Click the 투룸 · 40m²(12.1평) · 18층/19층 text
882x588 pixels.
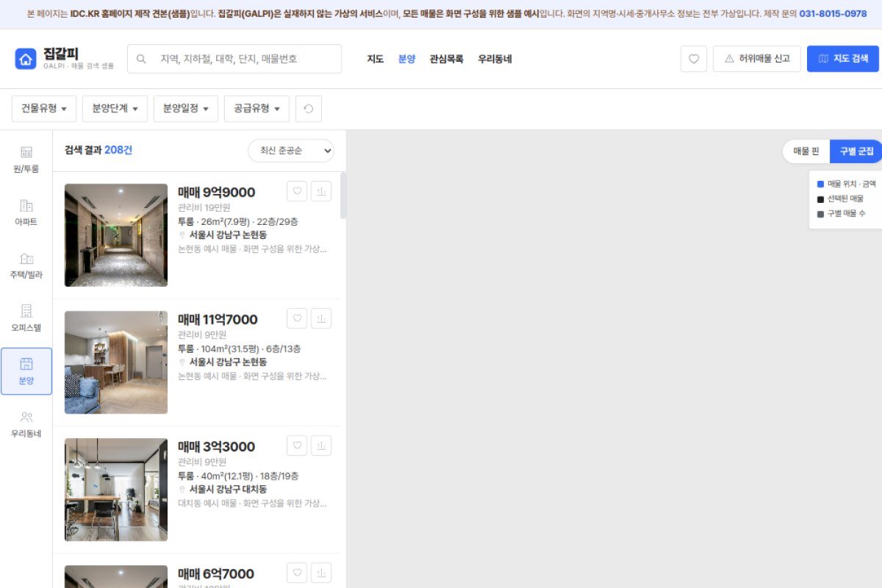[238, 476]
